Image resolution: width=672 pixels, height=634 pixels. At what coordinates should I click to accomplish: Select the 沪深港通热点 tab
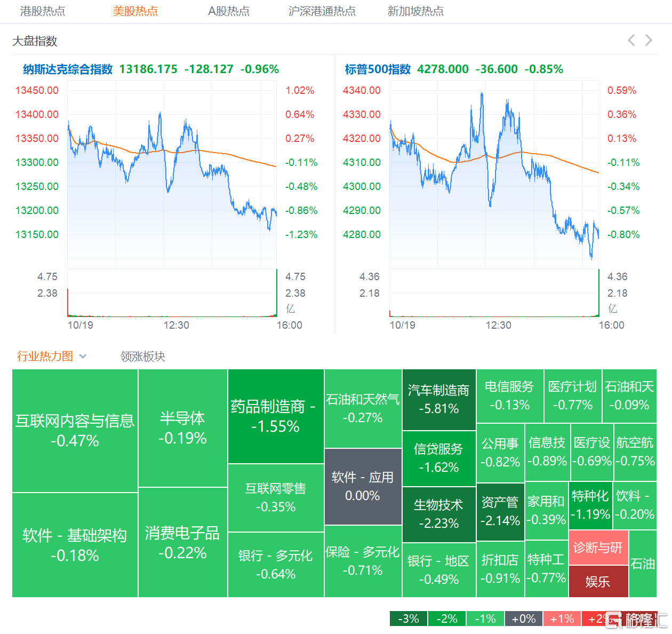pyautogui.click(x=322, y=11)
